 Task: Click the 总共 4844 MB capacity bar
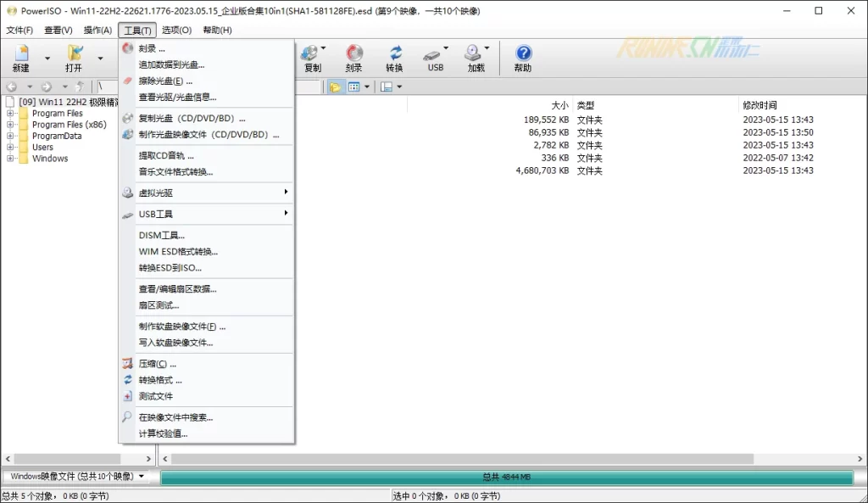[506, 478]
